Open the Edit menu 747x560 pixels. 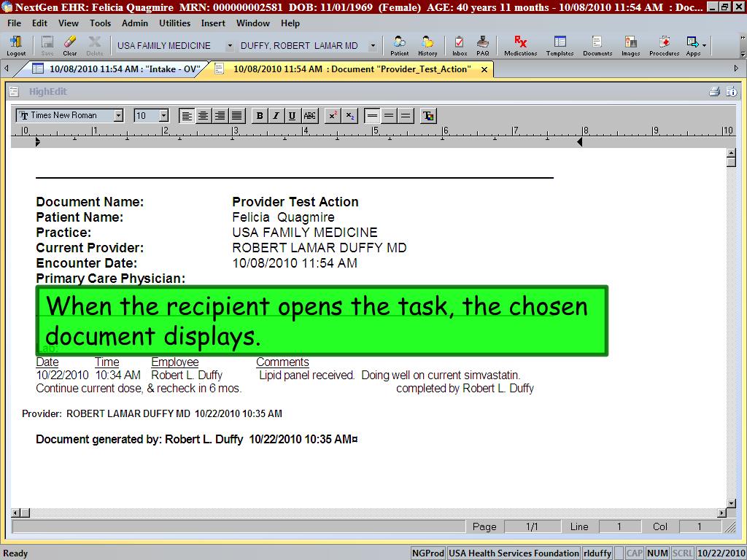coord(39,23)
